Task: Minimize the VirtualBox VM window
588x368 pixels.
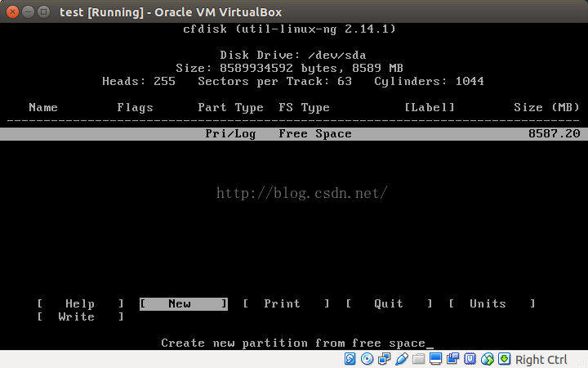Action: click(x=28, y=12)
